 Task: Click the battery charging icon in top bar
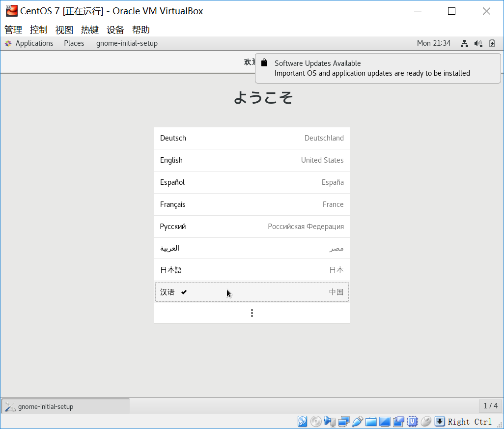[x=492, y=43]
